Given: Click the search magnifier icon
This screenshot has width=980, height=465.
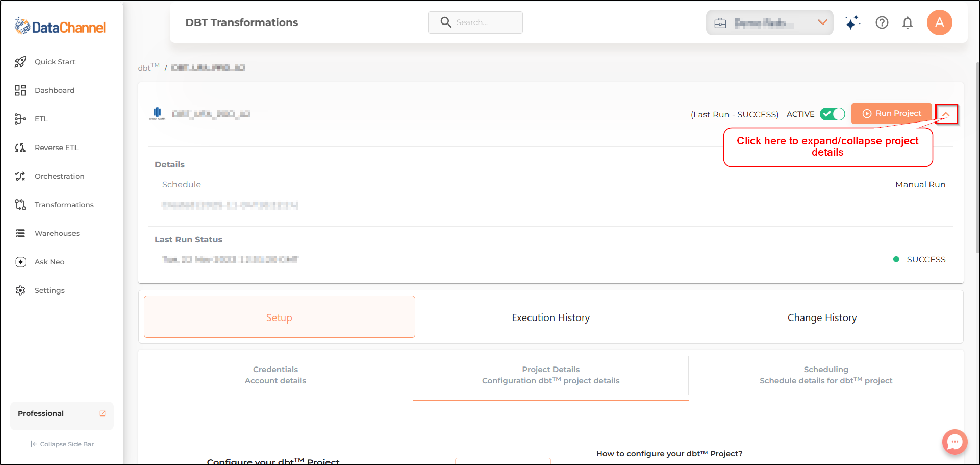Looking at the screenshot, I should click(x=446, y=22).
